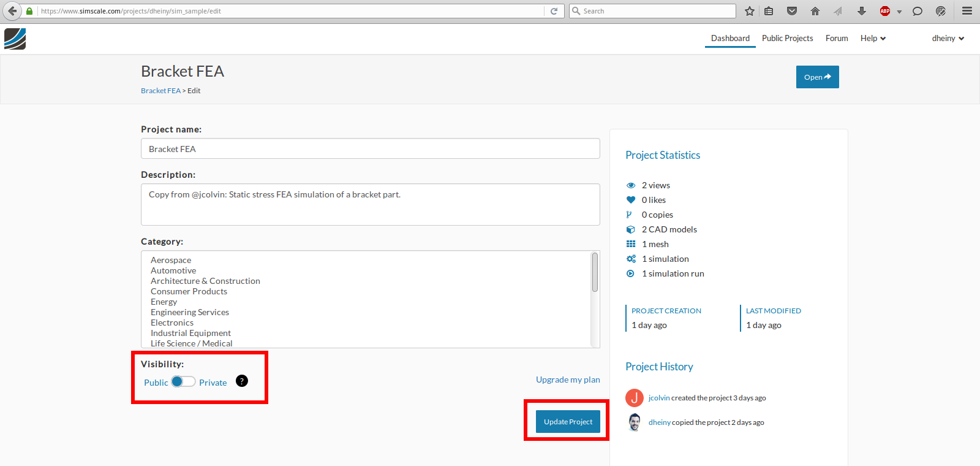Image resolution: width=980 pixels, height=466 pixels.
Task: Select Industrial Equipment category
Action: 190,333
